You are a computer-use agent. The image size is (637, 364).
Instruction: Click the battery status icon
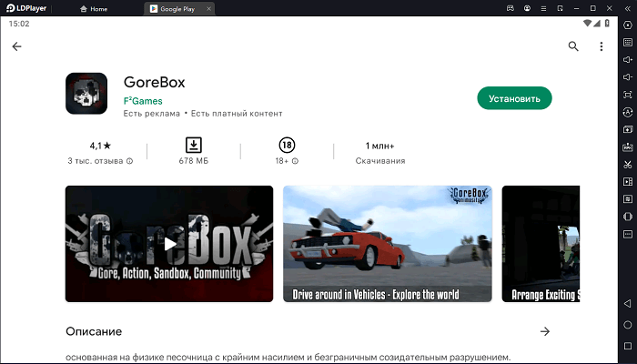click(607, 23)
